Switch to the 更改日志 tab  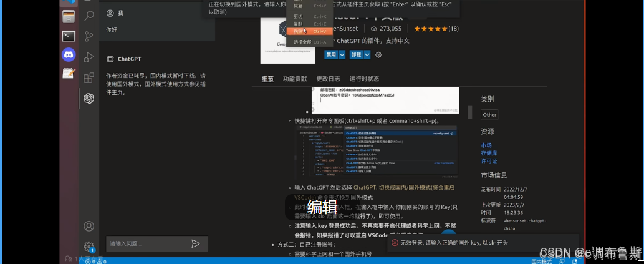click(x=328, y=79)
